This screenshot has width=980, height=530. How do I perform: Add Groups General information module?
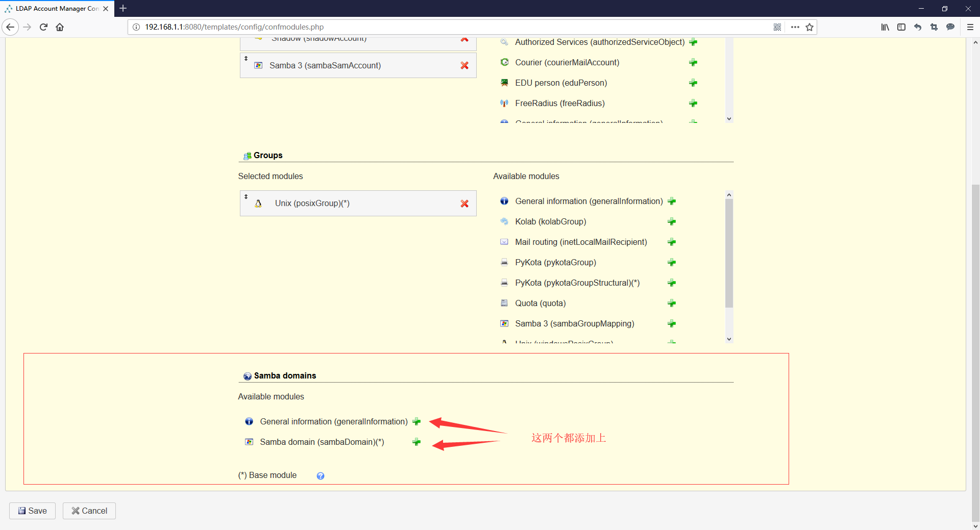672,201
